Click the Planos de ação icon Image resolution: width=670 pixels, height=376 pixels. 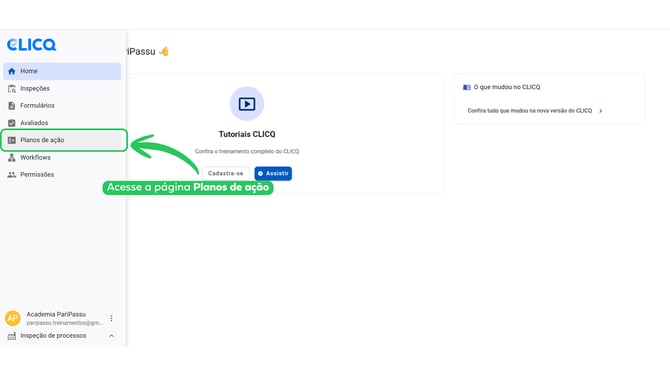click(12, 140)
